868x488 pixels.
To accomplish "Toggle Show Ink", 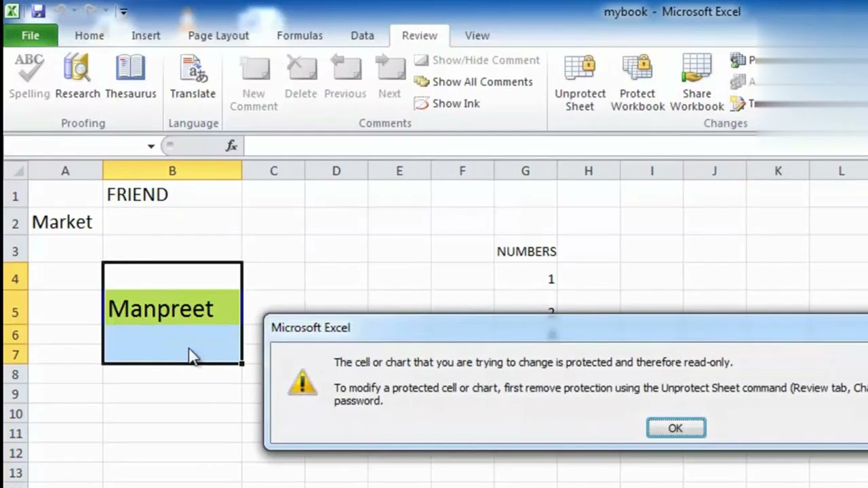I will tap(447, 104).
